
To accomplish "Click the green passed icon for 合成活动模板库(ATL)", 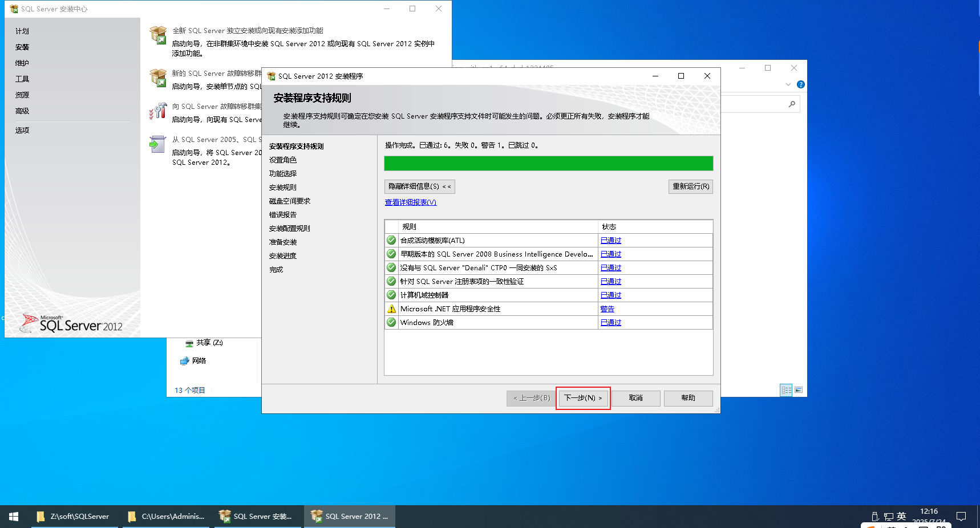I will [391, 240].
